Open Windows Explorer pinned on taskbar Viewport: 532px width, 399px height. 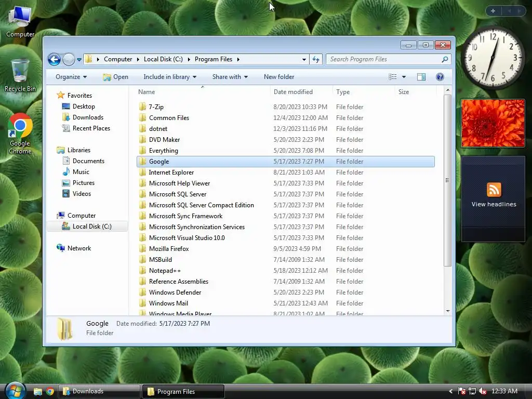[x=37, y=392]
